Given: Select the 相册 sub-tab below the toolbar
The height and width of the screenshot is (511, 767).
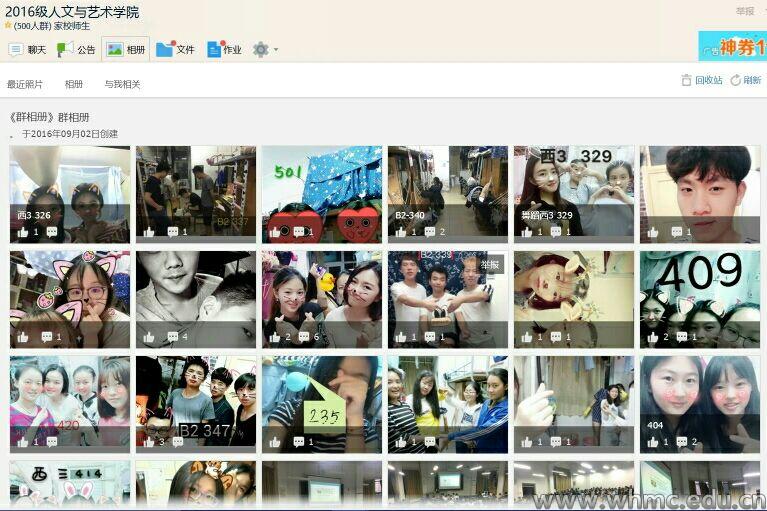Looking at the screenshot, I should 74,84.
